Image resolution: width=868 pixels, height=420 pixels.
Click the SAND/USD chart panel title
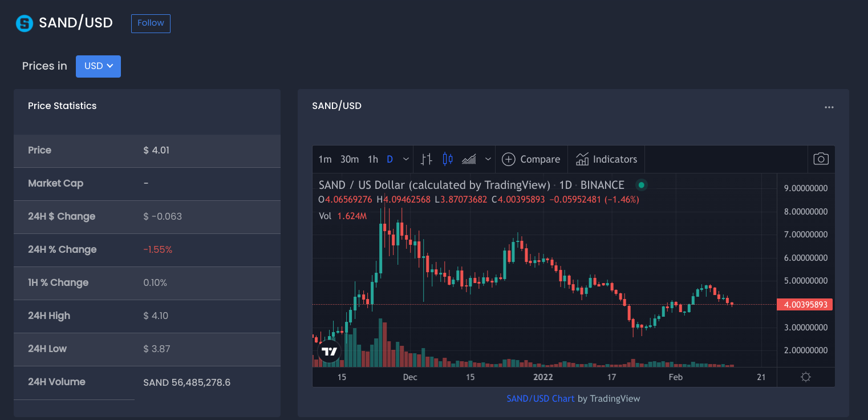pyautogui.click(x=336, y=106)
